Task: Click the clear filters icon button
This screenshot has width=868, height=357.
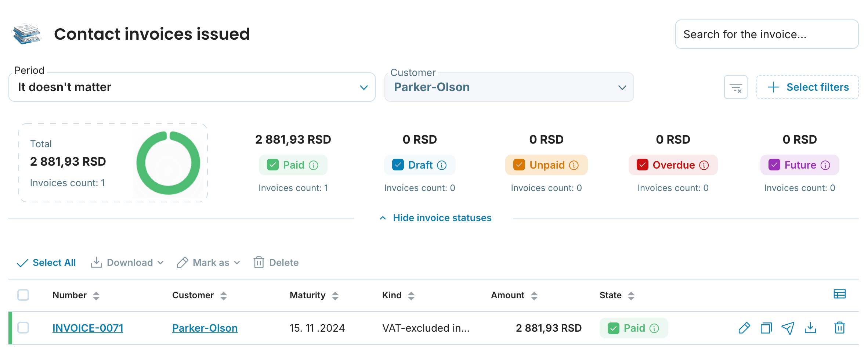Action: (735, 87)
